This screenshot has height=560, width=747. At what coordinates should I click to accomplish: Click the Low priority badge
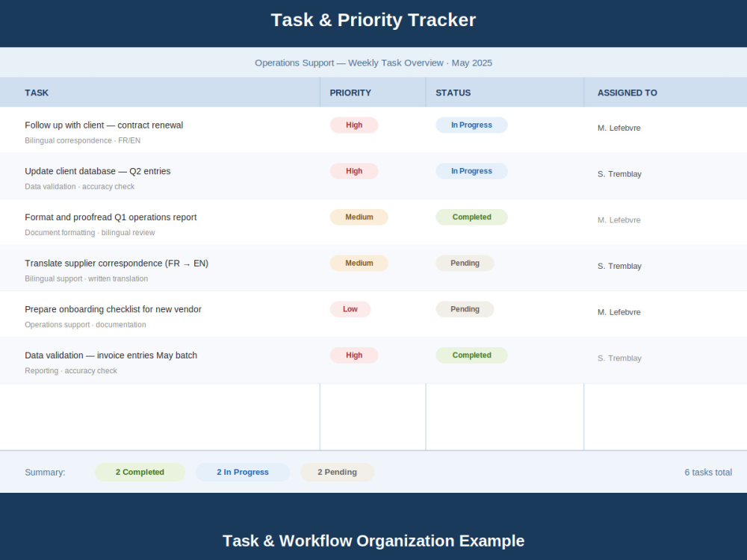click(350, 310)
